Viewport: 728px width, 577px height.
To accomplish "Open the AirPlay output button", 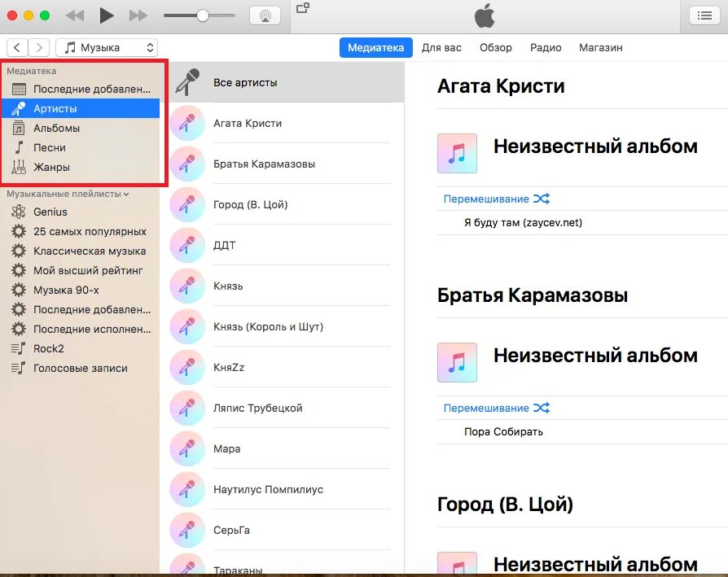I will 265,15.
